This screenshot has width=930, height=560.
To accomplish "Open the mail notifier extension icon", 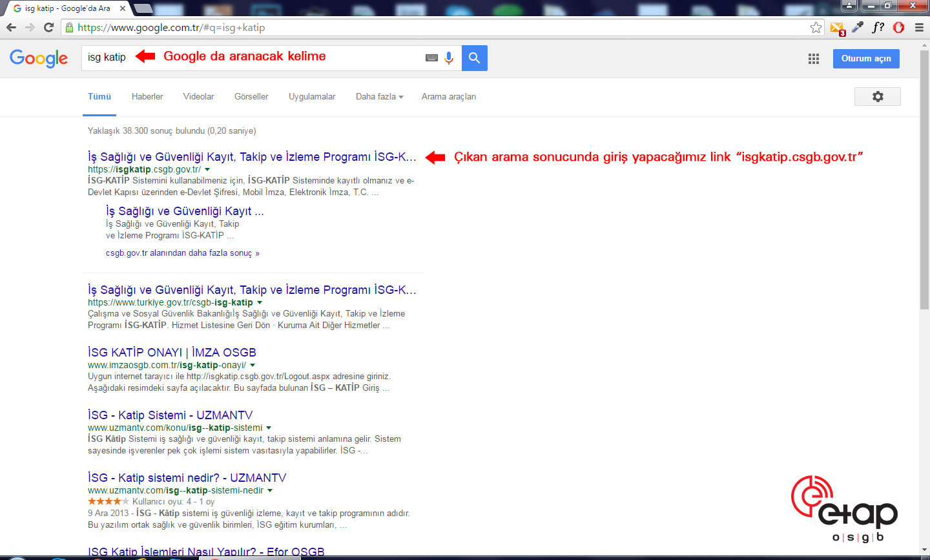I will point(838,28).
